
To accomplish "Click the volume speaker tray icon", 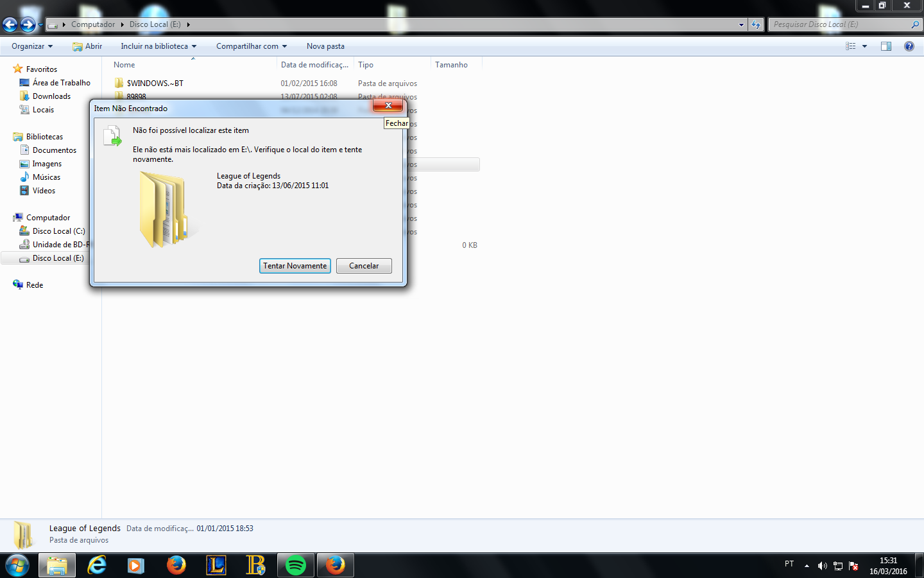I will pyautogui.click(x=822, y=566).
